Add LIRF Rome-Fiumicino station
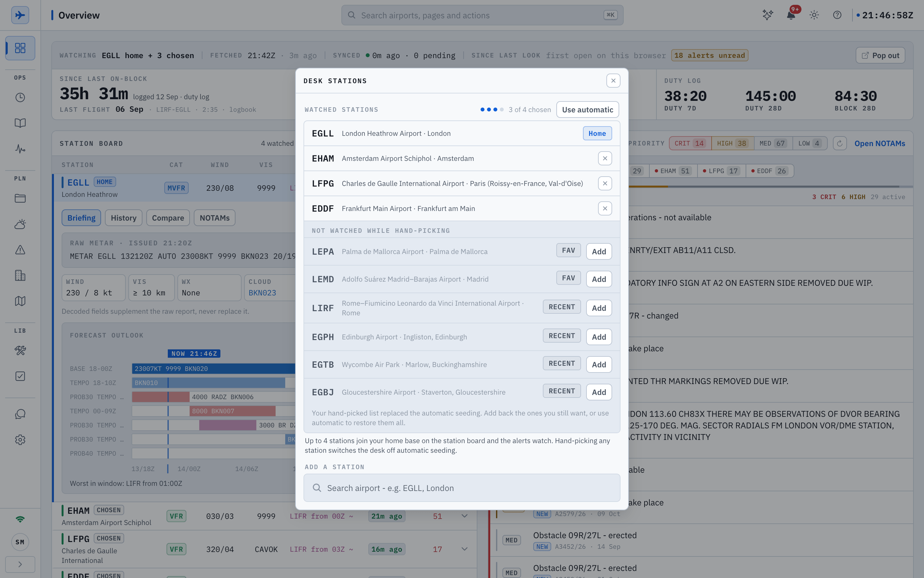The width and height of the screenshot is (924, 578). click(599, 308)
